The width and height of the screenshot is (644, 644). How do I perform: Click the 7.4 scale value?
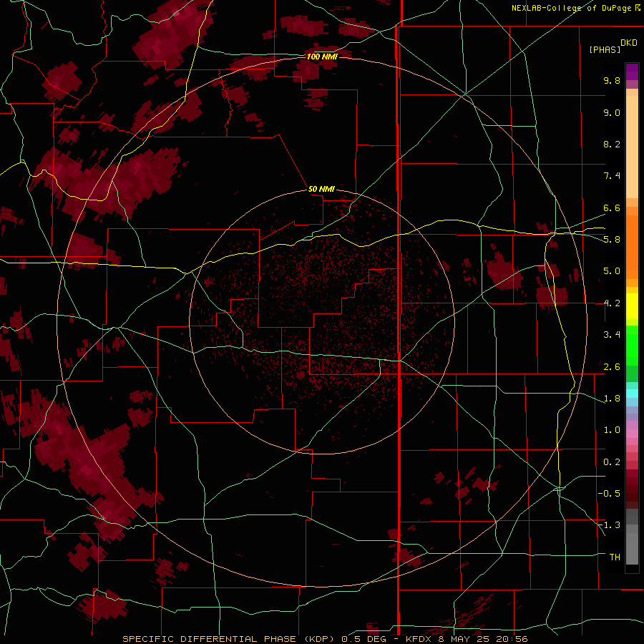pyautogui.click(x=612, y=176)
